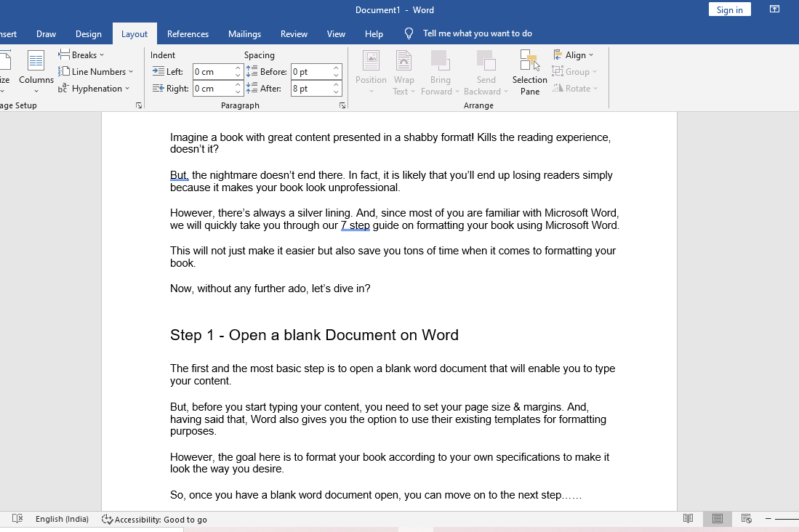Screen dimensions: 799x532
Task: Switch to the Mailings tab
Action: (244, 34)
